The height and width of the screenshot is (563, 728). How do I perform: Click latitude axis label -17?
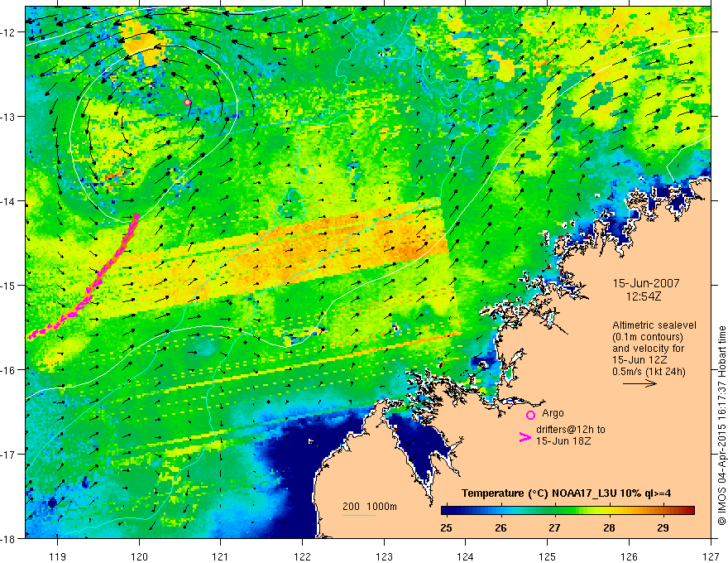coord(9,454)
